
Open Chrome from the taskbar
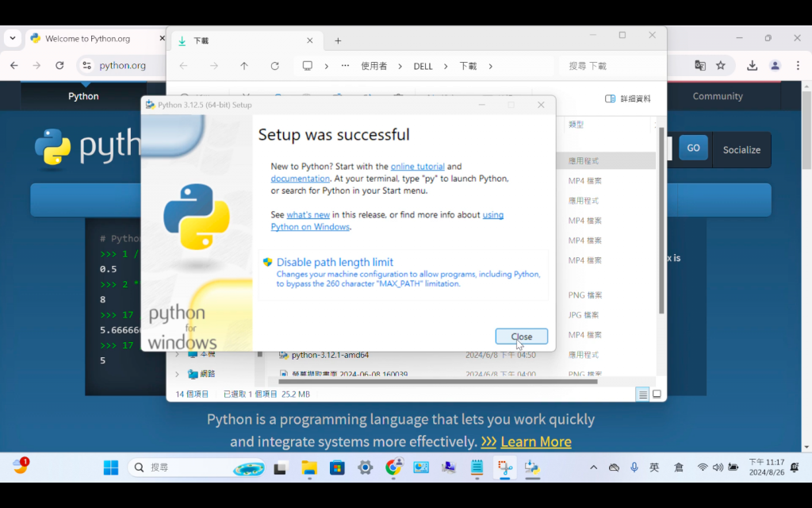393,468
